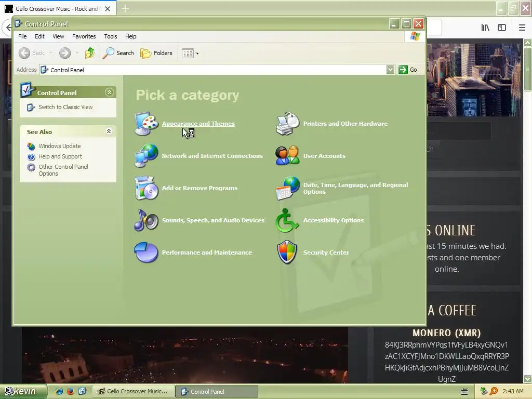
Task: Click the Performance and Maintenance text link
Action: (207, 252)
